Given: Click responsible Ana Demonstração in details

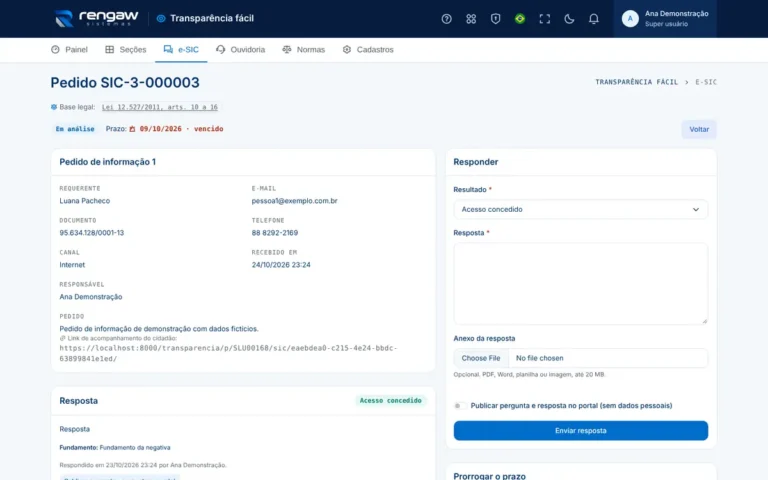Looking at the screenshot, I should tap(91, 297).
